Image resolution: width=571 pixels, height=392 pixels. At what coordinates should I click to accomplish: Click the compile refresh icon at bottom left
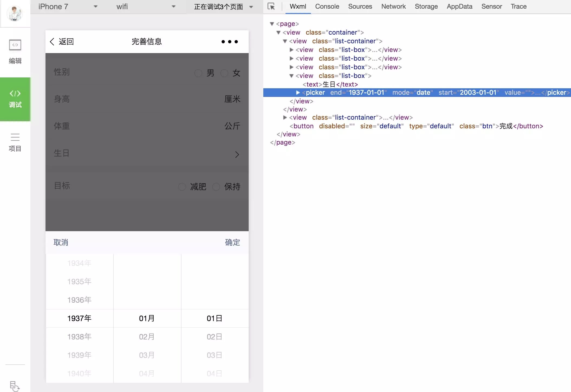[14, 386]
